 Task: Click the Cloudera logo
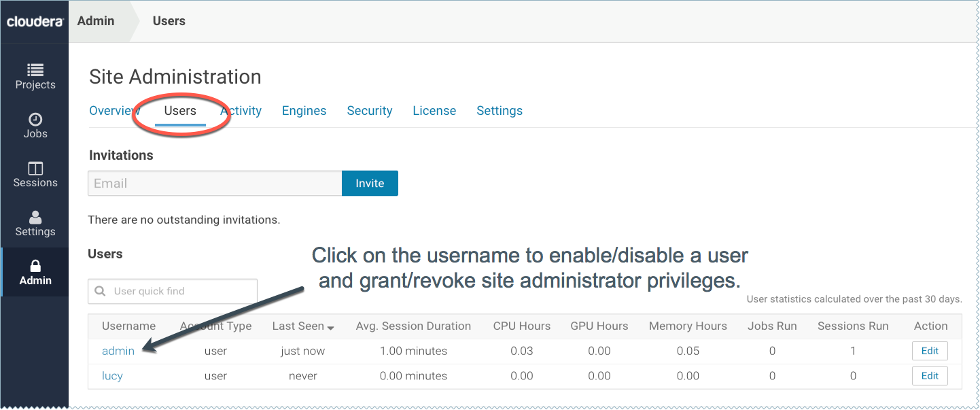tap(35, 22)
